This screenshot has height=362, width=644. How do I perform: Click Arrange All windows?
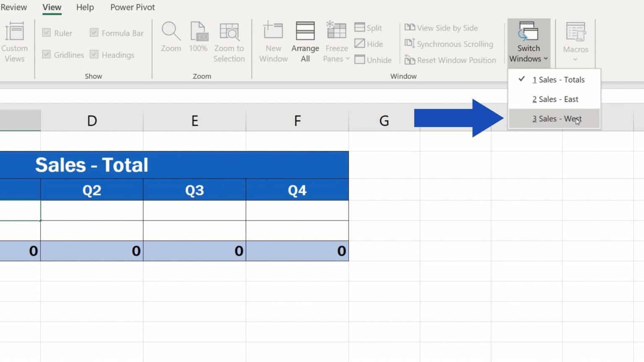[305, 42]
